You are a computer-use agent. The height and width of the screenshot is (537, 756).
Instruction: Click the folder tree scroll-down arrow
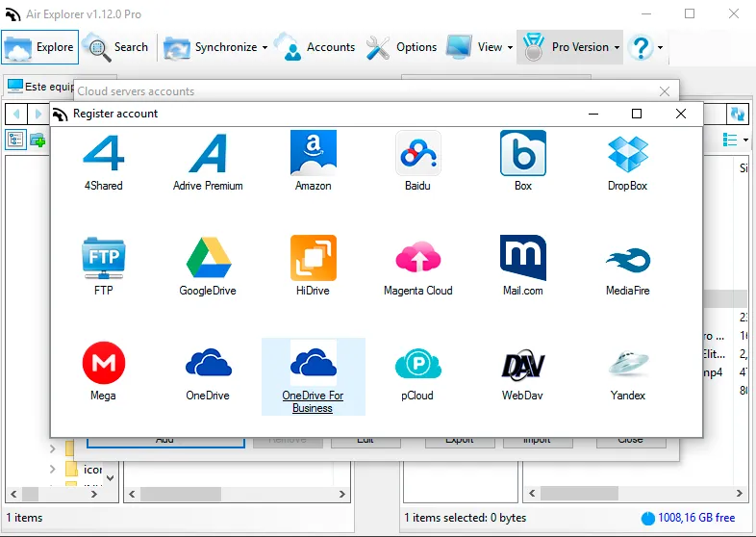point(110,478)
